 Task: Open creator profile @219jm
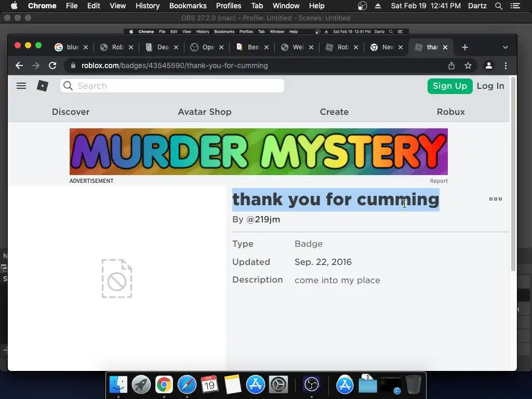[x=263, y=220]
